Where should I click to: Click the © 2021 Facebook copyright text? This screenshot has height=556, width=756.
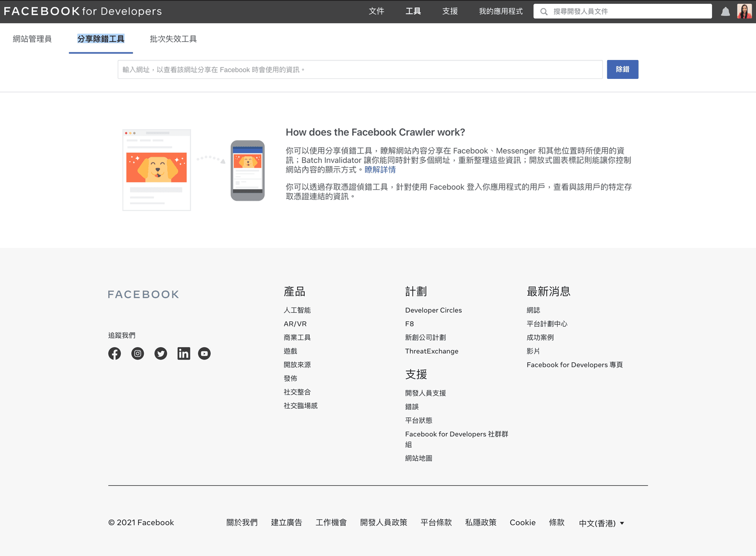[141, 522]
